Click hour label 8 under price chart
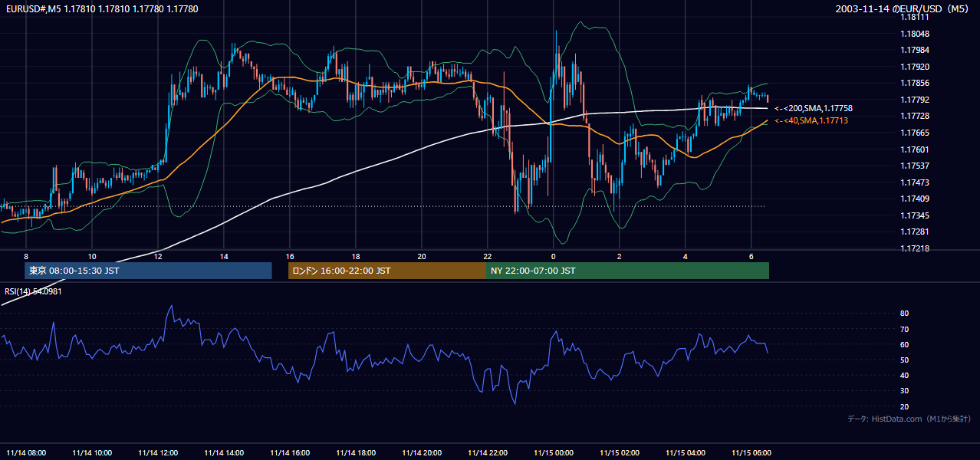The height and width of the screenshot is (460, 980). coord(26,256)
